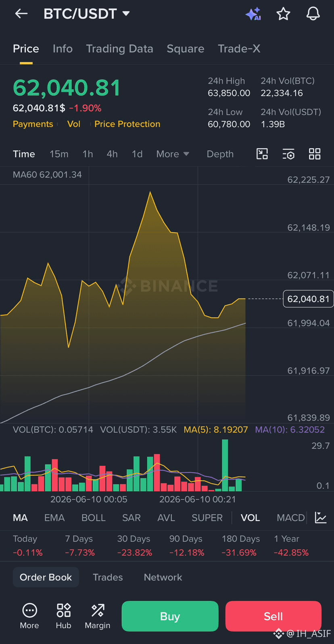Enable the BOLL indicator

(94, 518)
